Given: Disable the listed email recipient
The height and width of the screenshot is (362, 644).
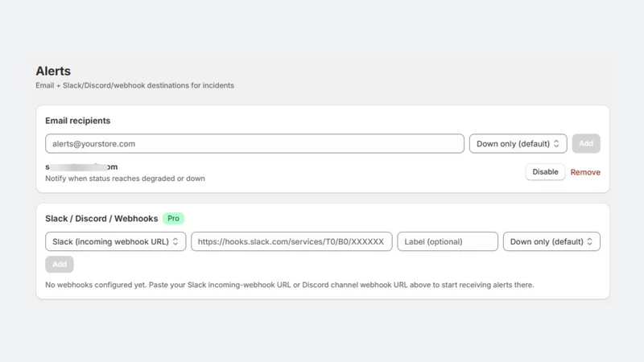Looking at the screenshot, I should pos(545,172).
